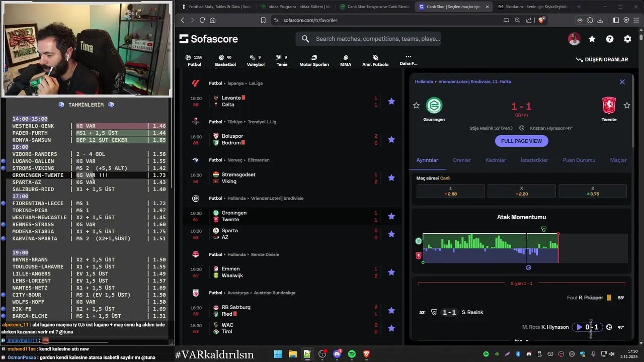Expand the Daha Fazla sports menu
644x362 pixels.
408,60
